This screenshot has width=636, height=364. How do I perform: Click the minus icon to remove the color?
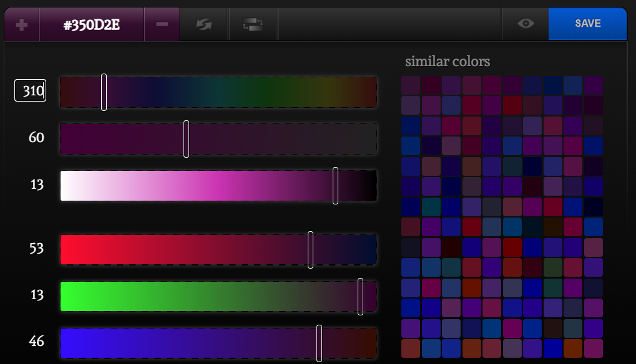tap(162, 24)
